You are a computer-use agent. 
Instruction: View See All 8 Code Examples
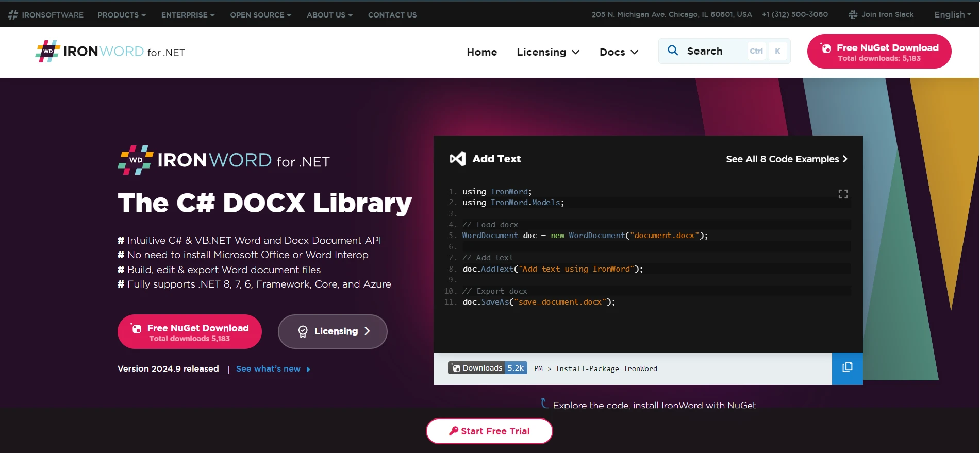point(786,159)
